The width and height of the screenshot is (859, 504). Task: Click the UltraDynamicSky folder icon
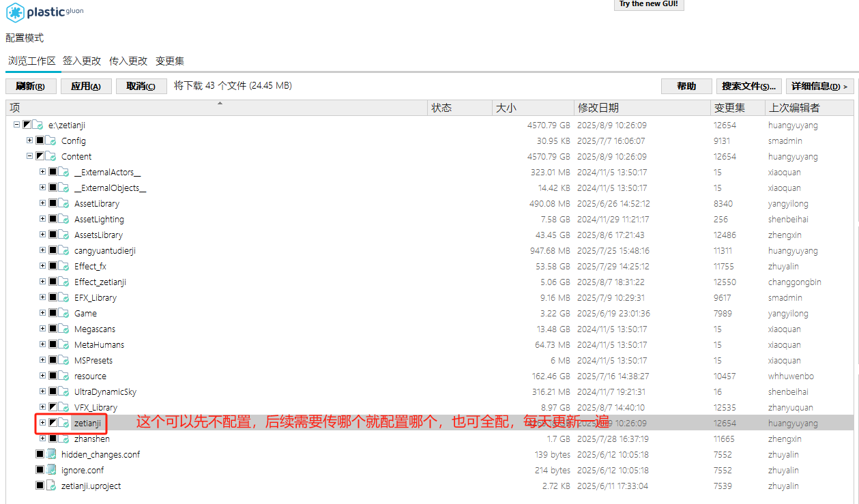pyautogui.click(x=63, y=392)
